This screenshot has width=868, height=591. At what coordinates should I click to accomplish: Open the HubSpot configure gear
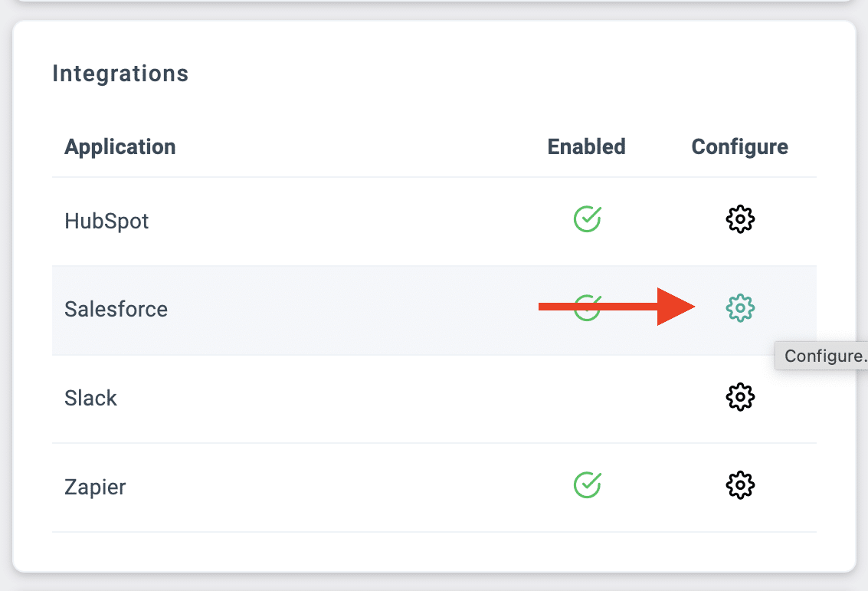pyautogui.click(x=740, y=220)
